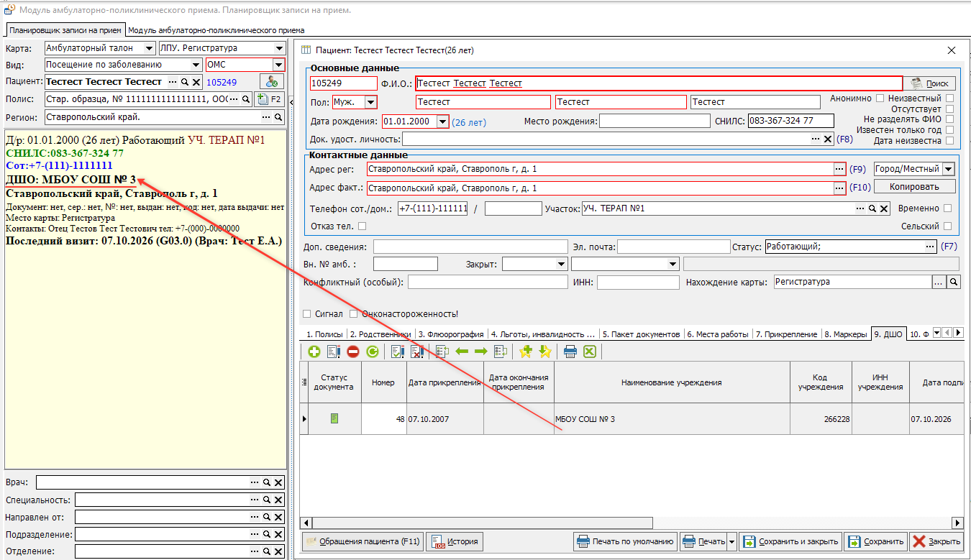This screenshot has height=560, width=971.
Task: Click the red minus delete record icon
Action: coord(353,352)
